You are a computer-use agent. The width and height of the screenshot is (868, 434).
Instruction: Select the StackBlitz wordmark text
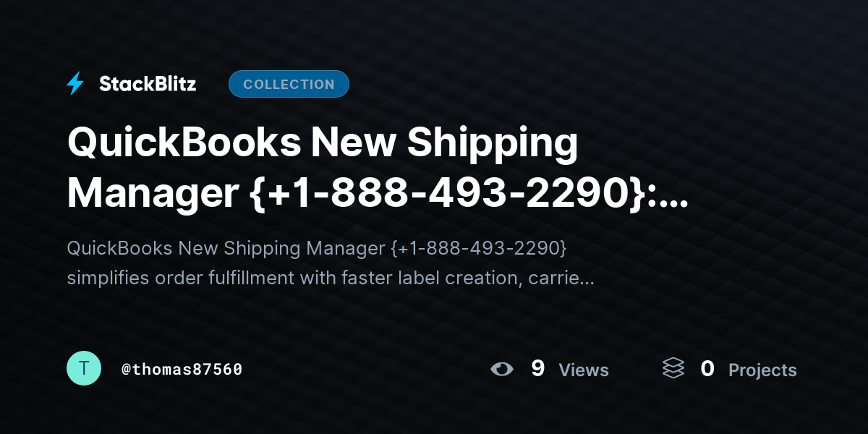(148, 84)
